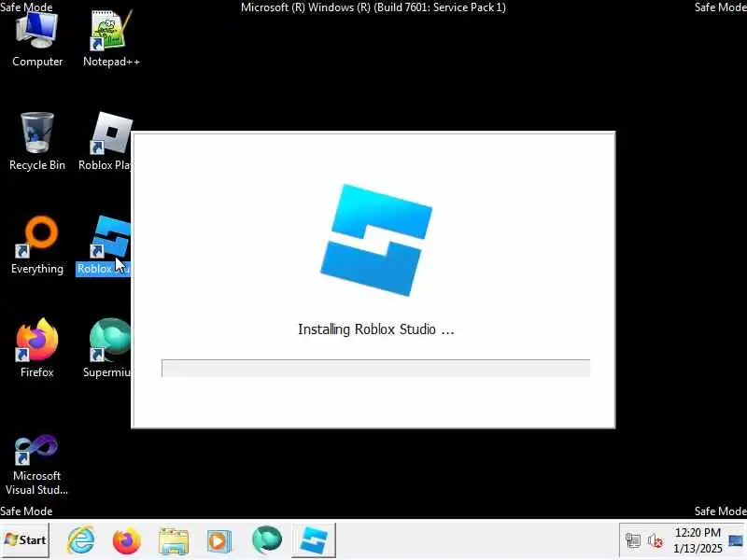Image resolution: width=747 pixels, height=560 pixels.
Task: Select the Firefox desktop shortcut
Action: pyautogui.click(x=37, y=348)
